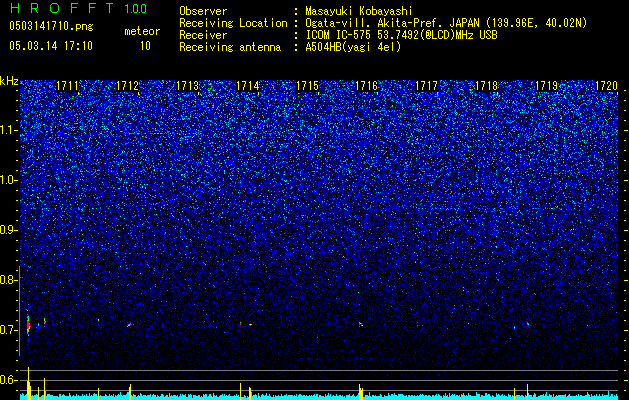Viewport: 629px width, 400px height.
Task: Select the version number 1.0.0
Action: click(x=135, y=9)
